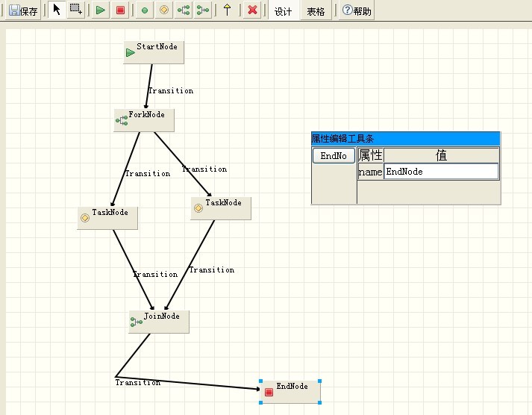Image resolution: width=532 pixels, height=415 pixels.
Task: Activate the transition arrow tool
Action: (x=228, y=10)
